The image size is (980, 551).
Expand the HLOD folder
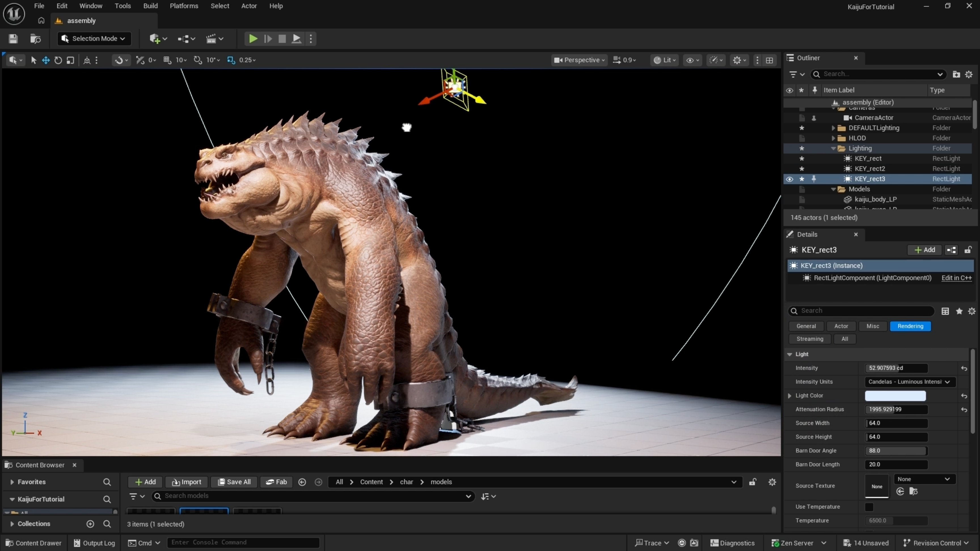click(x=833, y=138)
